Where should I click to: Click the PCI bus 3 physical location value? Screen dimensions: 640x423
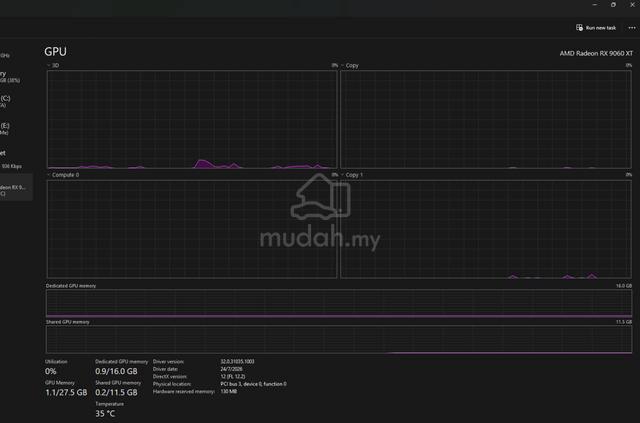click(x=253, y=384)
